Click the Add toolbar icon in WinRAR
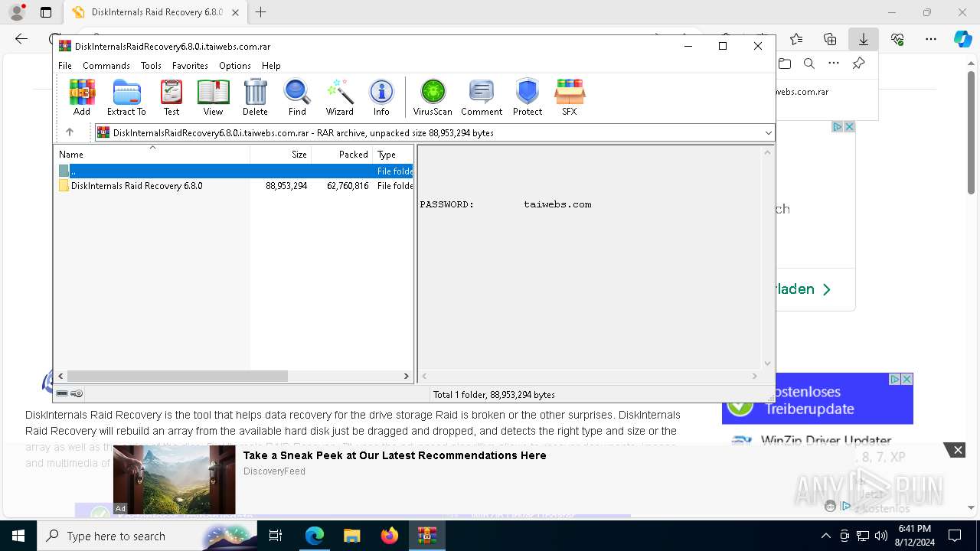 coord(82,97)
